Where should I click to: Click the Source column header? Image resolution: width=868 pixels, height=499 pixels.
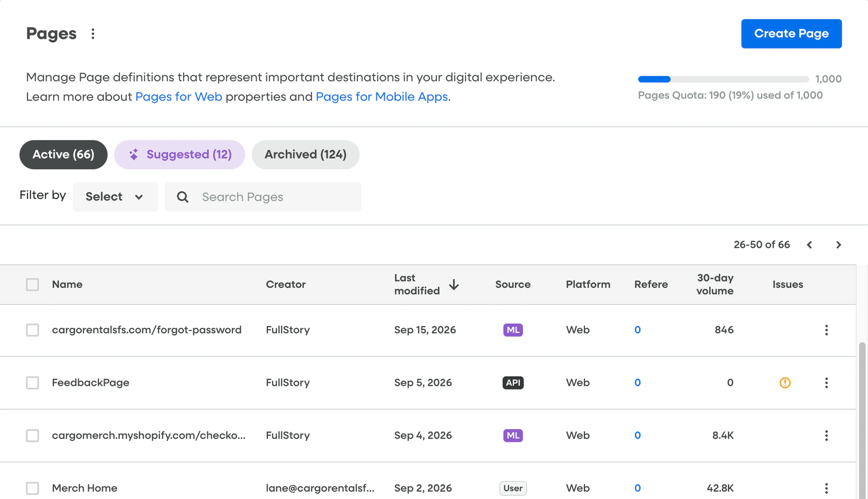click(513, 285)
